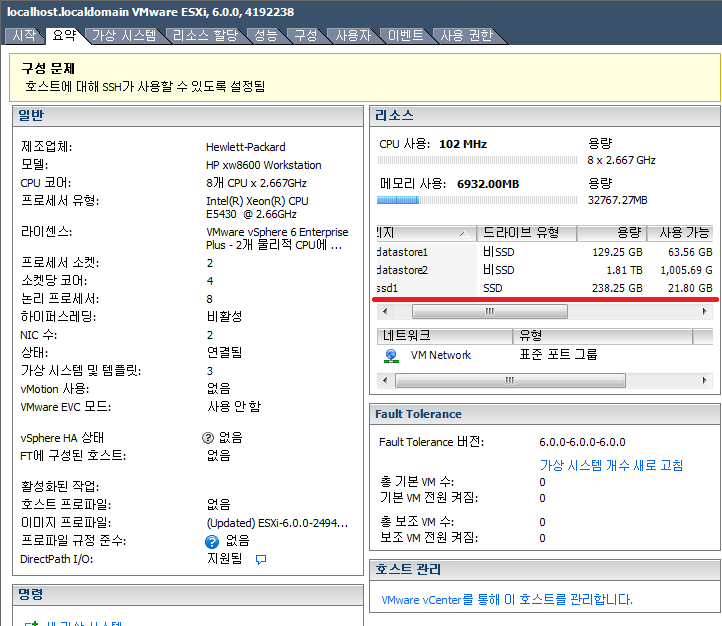Viewport: 722px width, 626px height.
Task: Click the 8 x 2.667 GHz CPU capacity value
Action: click(621, 160)
